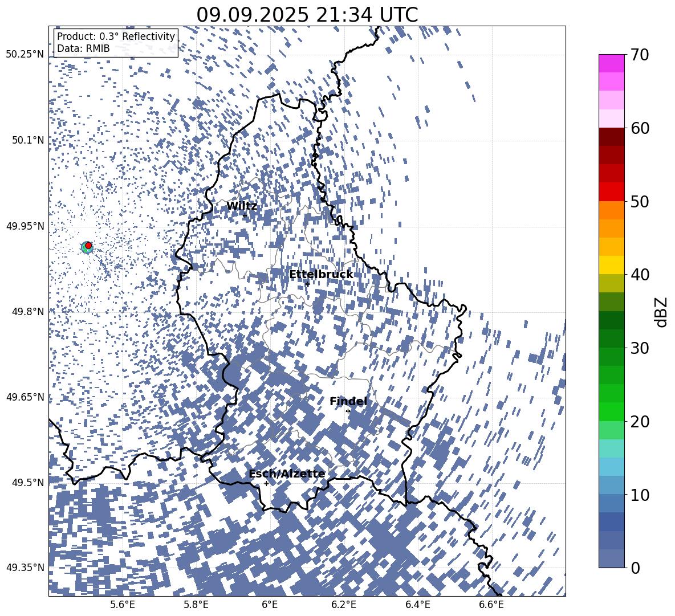Click the 49.35°N latitude tick label

tap(25, 568)
